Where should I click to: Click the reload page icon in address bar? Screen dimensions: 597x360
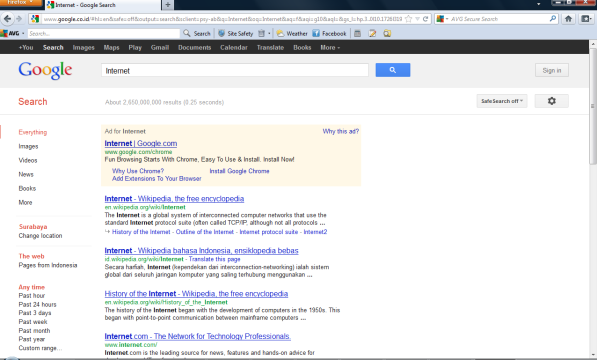(425, 19)
